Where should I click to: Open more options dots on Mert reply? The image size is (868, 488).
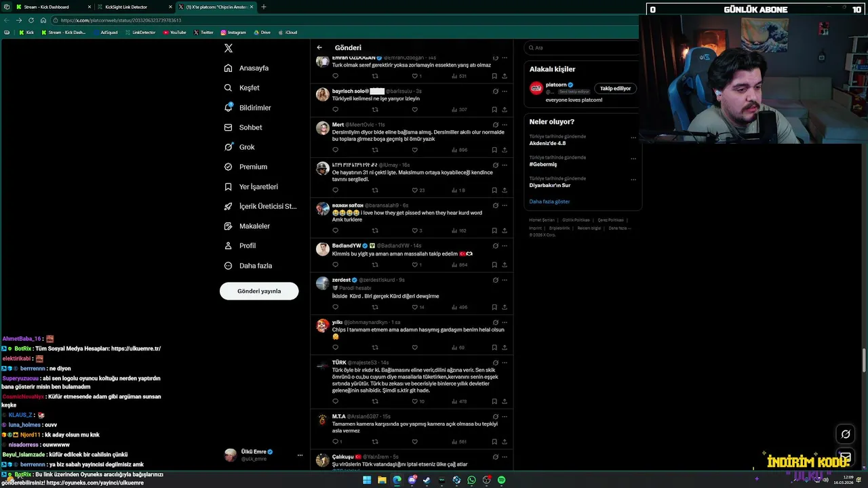pyautogui.click(x=505, y=125)
